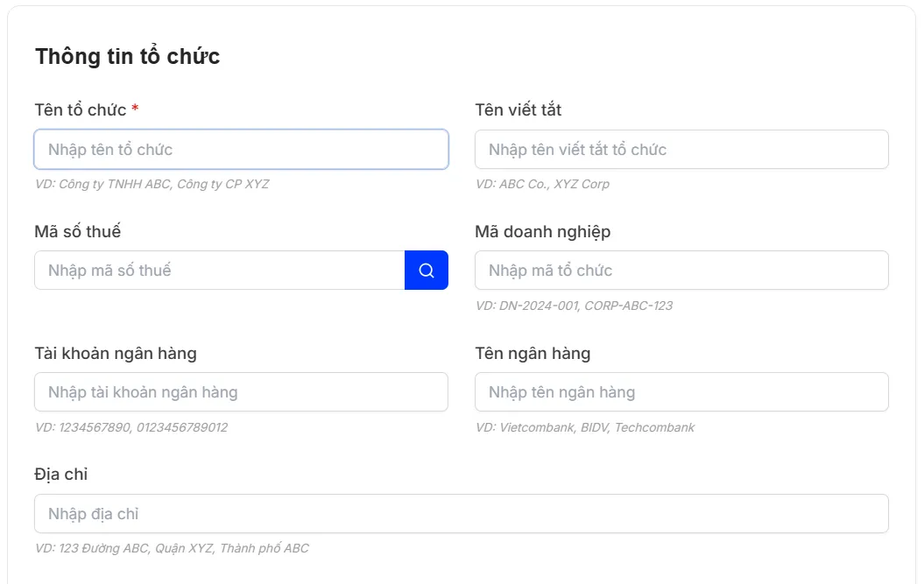Select the 'Nhập mã số thuế' text box
The width and height of the screenshot is (924, 584).
tap(219, 271)
